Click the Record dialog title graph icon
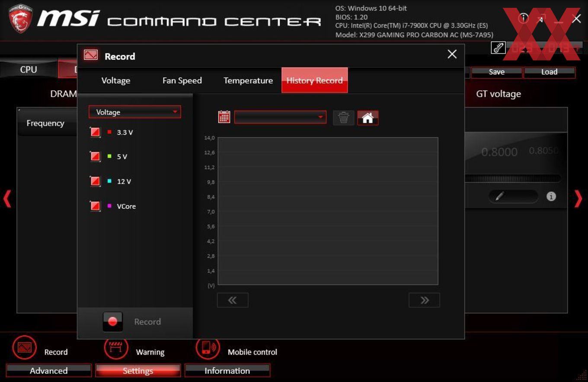 point(91,55)
